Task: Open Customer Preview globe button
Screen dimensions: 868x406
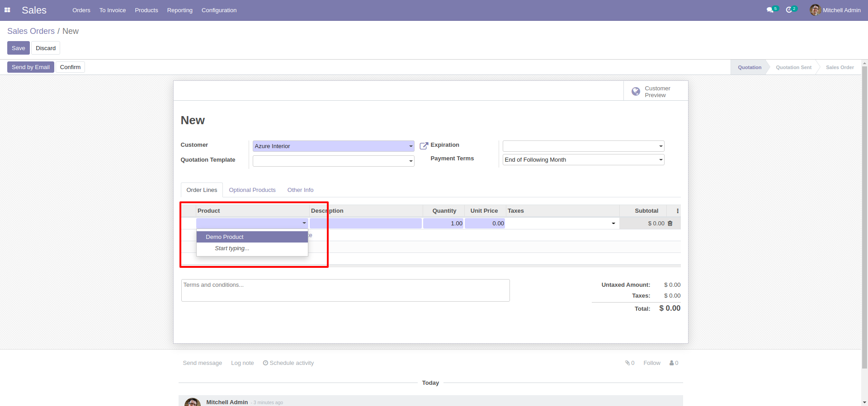Action: point(656,91)
